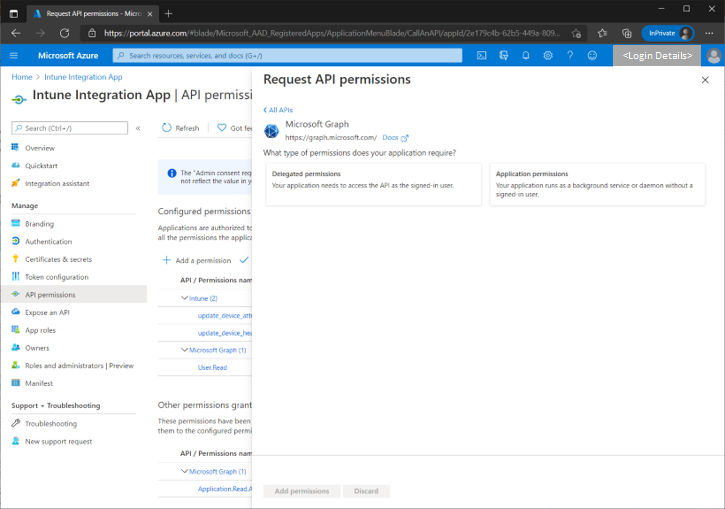Open Cloud Shell from the top bar

pos(481,55)
